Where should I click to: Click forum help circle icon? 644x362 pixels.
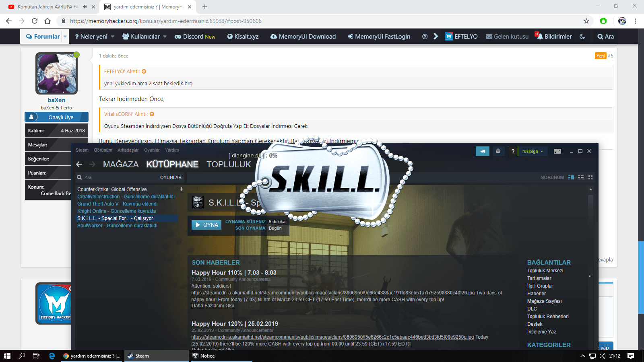point(425,37)
